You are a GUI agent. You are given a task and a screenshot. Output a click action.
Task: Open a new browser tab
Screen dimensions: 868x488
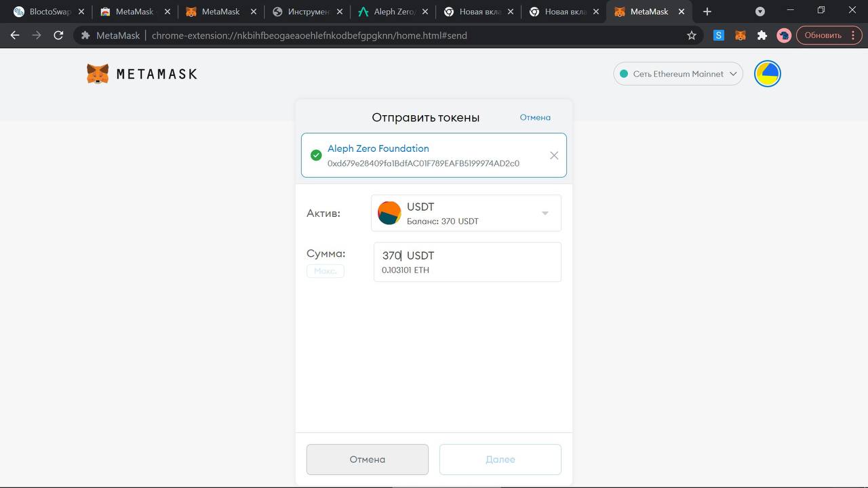pos(707,12)
